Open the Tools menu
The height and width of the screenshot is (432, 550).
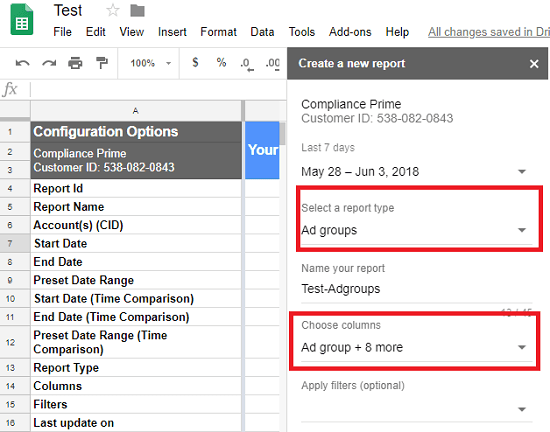point(302,32)
